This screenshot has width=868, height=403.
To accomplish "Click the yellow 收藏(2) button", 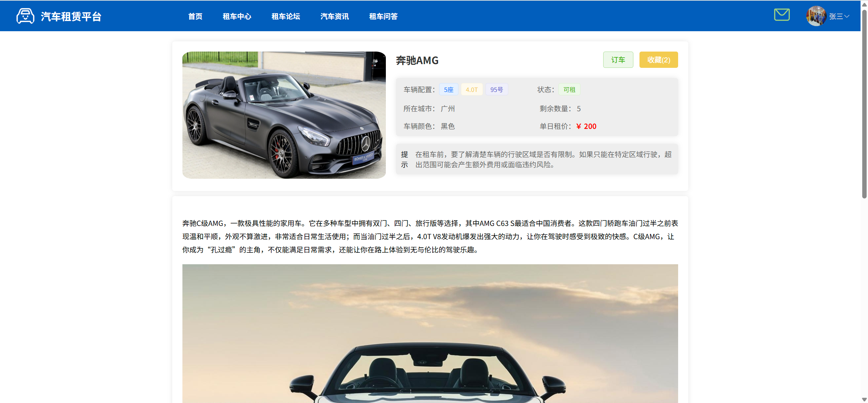I will (658, 60).
